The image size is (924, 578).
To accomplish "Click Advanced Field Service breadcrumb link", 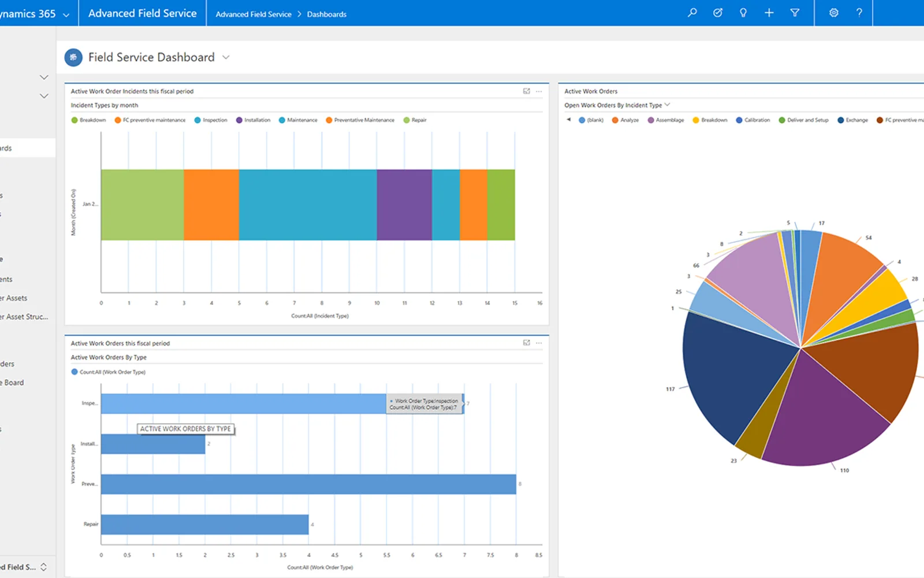I will pos(254,14).
